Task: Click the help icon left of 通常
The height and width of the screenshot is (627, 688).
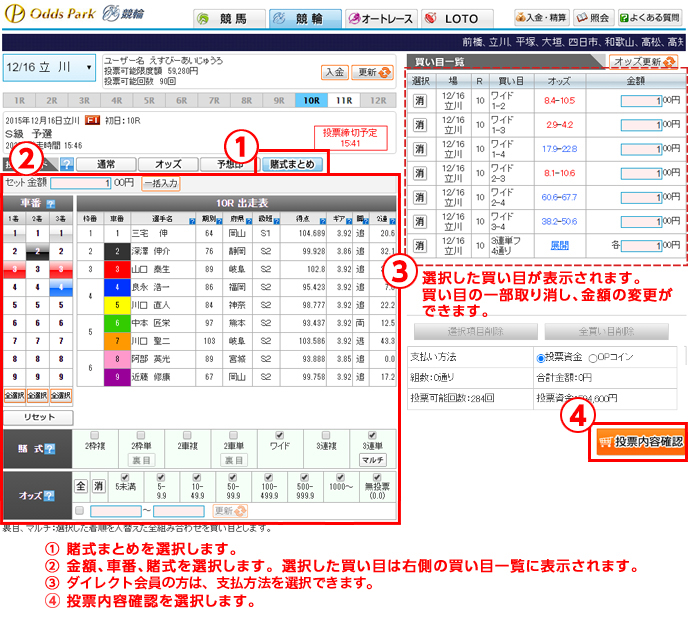Action: (67, 165)
